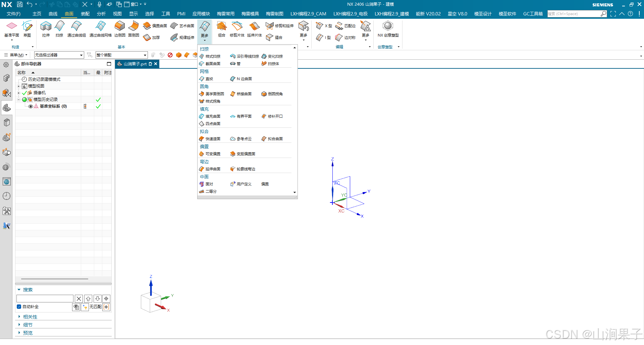Viewport: 644px width, 345px height.
Task: Choose 样式扫掠 in the More gallery
Action: [210, 56]
